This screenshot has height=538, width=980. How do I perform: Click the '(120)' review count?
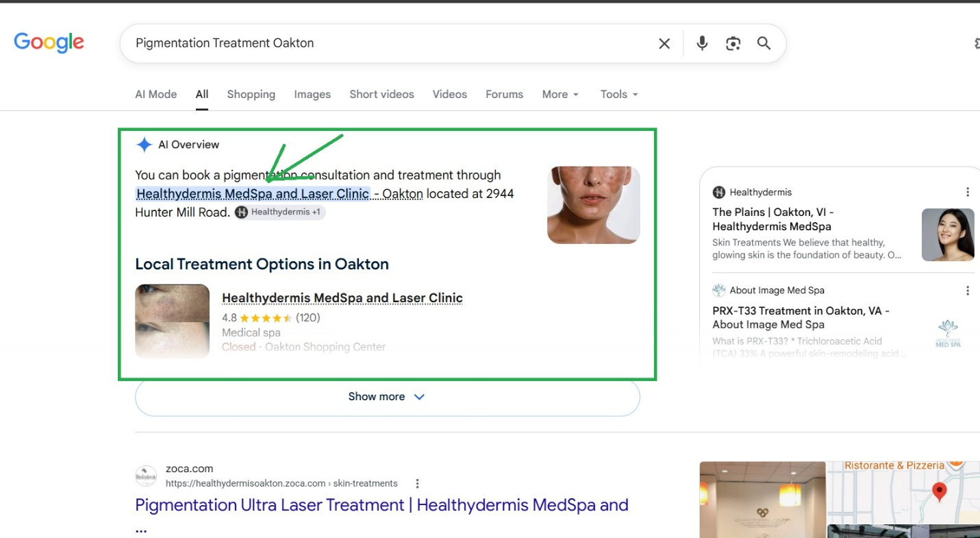[x=308, y=318]
